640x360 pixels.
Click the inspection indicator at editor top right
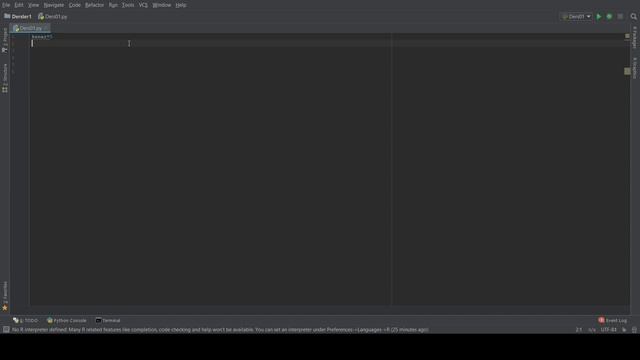pyautogui.click(x=627, y=36)
